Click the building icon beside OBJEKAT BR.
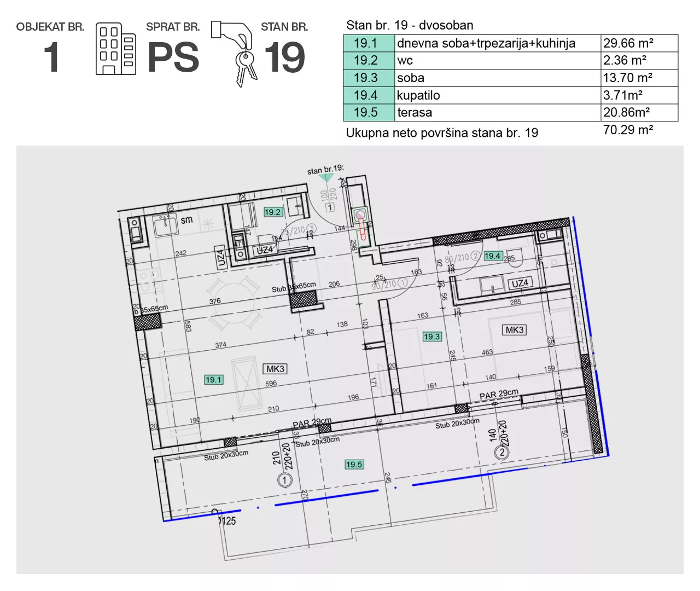The width and height of the screenshot is (700, 591). (115, 49)
